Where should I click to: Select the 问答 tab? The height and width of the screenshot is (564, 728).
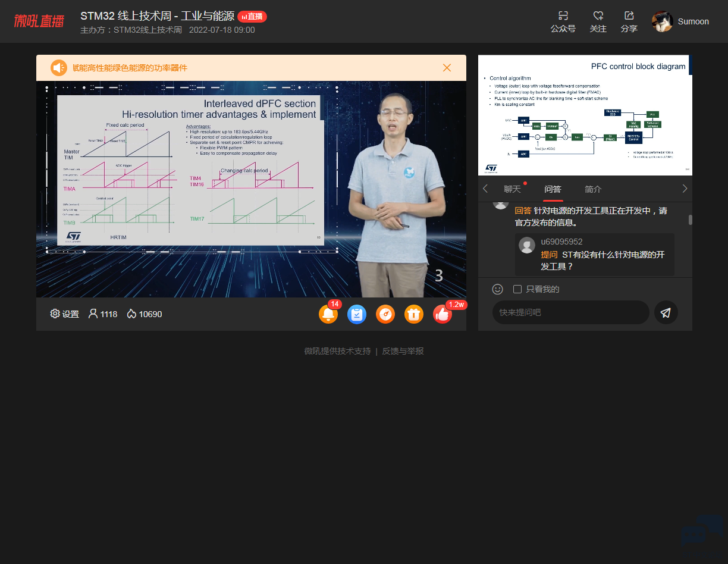coord(553,189)
